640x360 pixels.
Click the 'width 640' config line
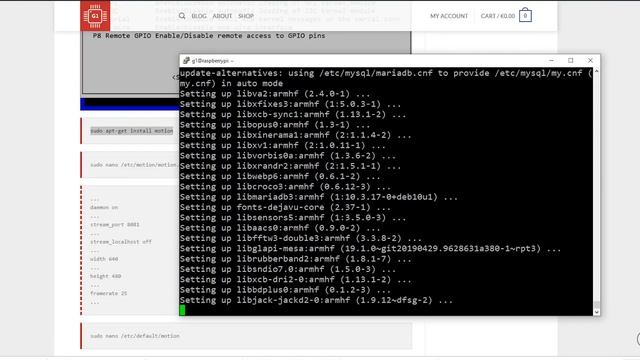coord(104,259)
